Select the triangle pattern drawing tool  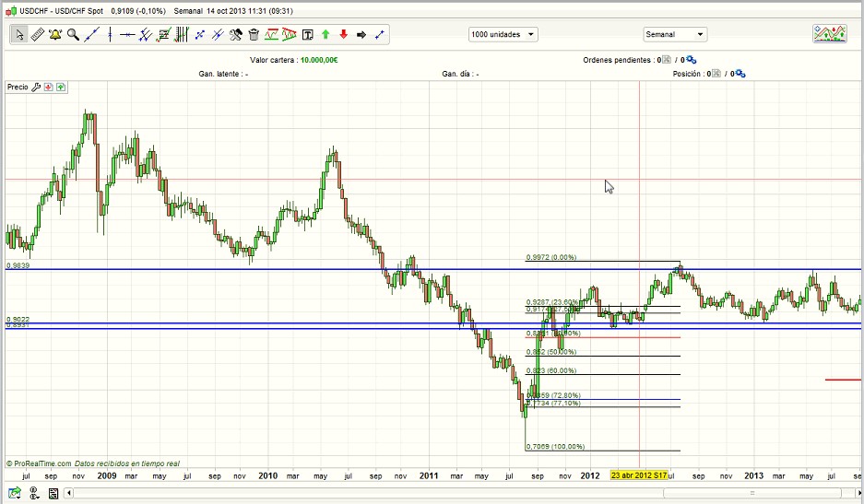click(290, 35)
